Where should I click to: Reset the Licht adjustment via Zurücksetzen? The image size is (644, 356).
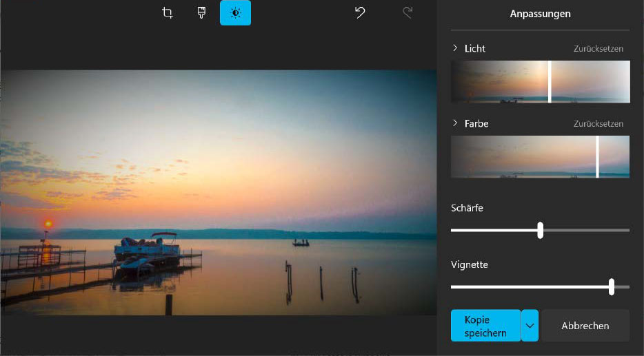(x=598, y=48)
